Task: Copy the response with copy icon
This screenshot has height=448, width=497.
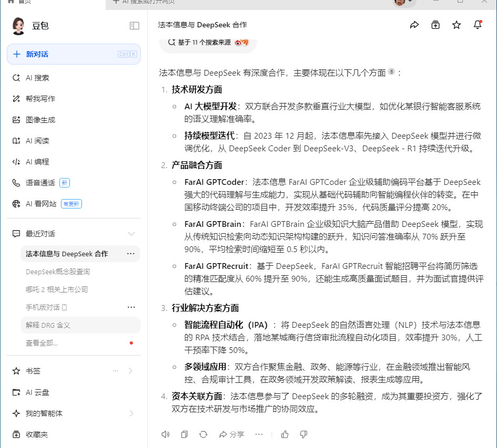Action: click(x=184, y=434)
